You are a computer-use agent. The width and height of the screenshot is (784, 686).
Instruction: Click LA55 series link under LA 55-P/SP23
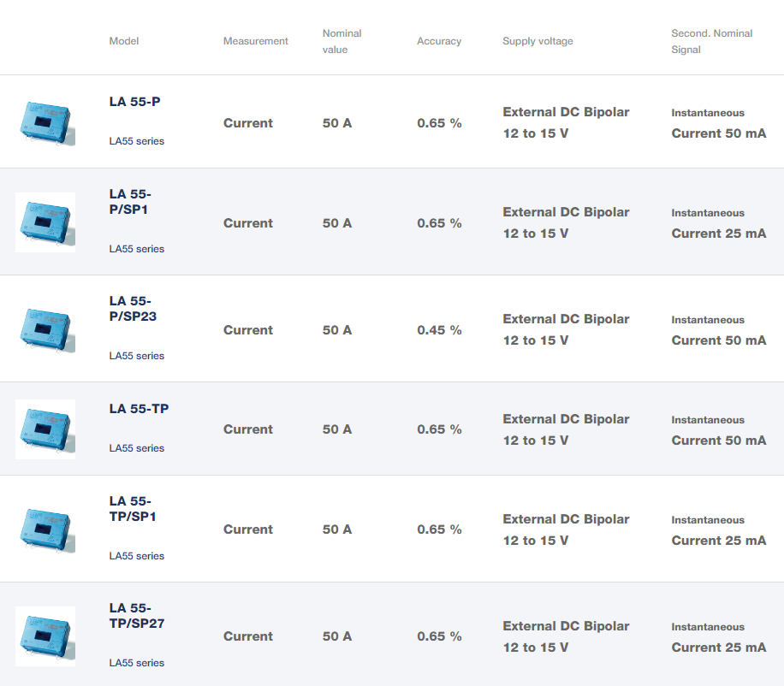coord(136,356)
